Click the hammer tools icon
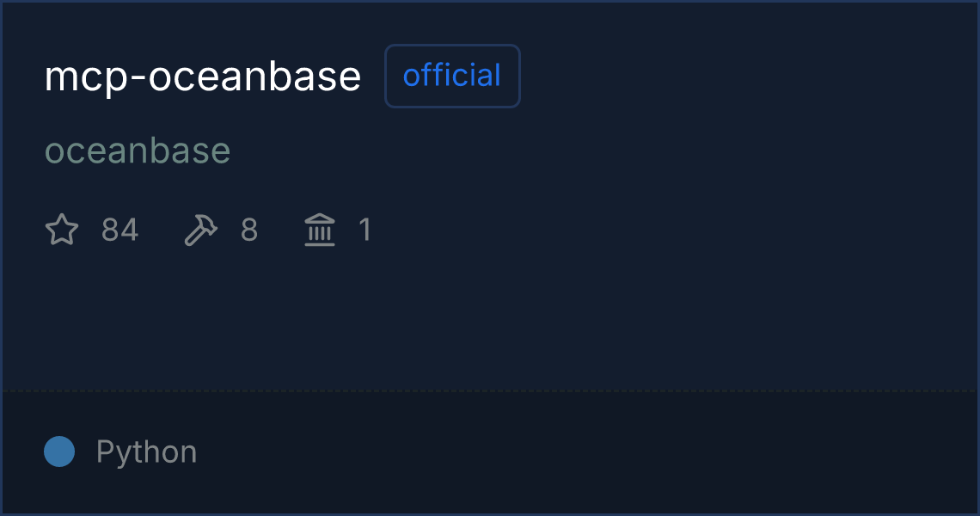 pos(201,230)
